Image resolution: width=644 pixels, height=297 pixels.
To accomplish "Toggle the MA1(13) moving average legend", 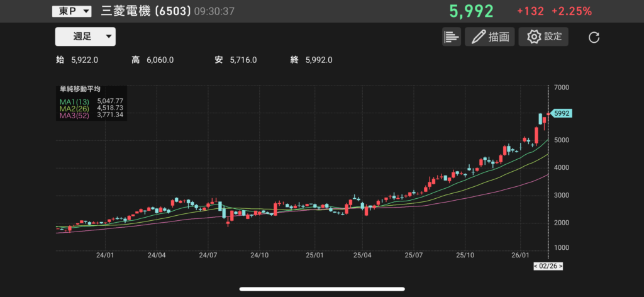I will click(74, 101).
